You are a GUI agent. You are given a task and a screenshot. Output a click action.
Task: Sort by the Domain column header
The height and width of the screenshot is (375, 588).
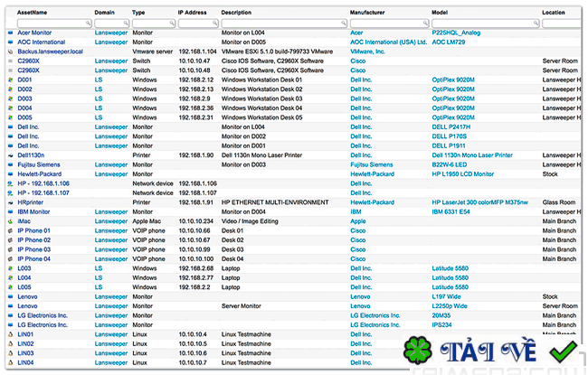[105, 13]
